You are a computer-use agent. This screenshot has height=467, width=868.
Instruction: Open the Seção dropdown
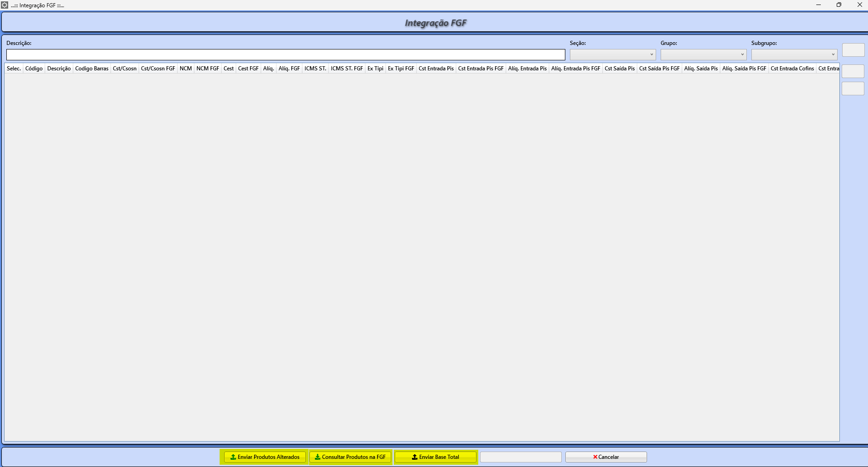613,54
